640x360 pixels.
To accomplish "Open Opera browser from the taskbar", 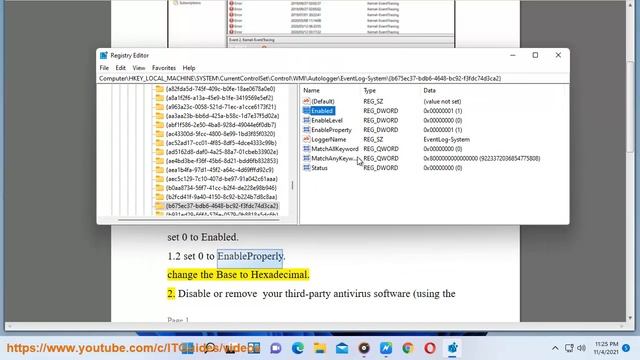I will [x=430, y=348].
